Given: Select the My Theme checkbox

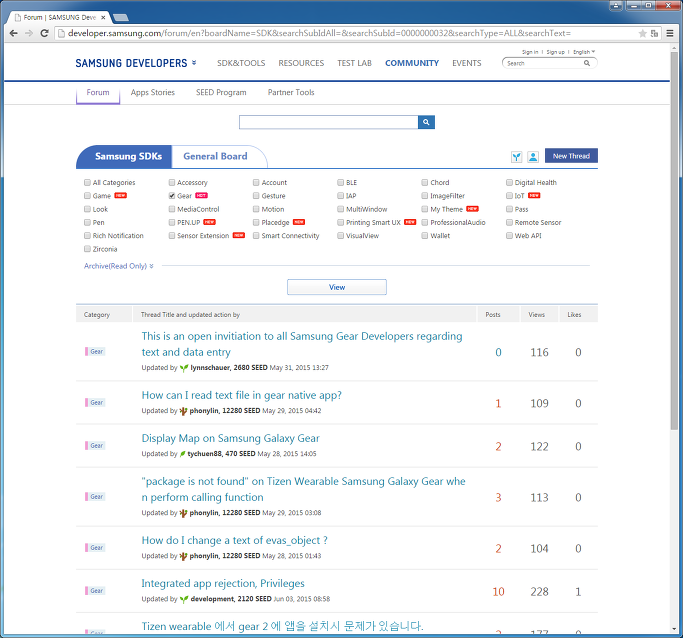Looking at the screenshot, I should (425, 209).
